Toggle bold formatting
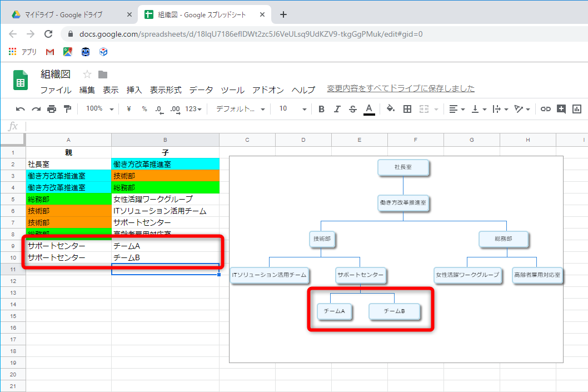Image resolution: width=588 pixels, height=392 pixels. (321, 109)
